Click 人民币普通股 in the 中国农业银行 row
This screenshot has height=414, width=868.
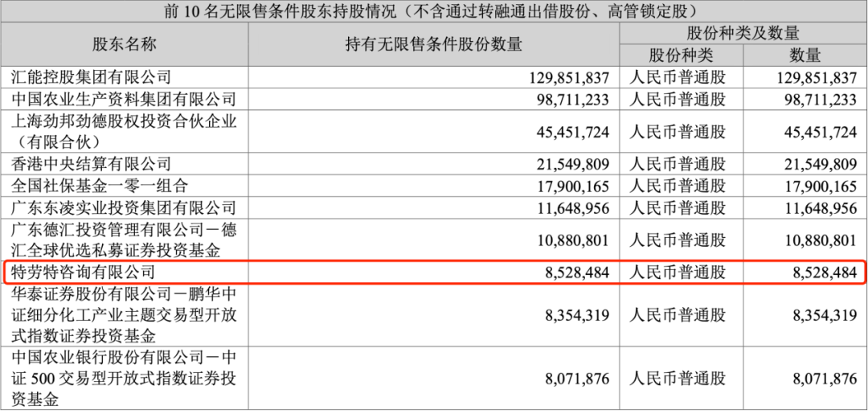(x=677, y=380)
